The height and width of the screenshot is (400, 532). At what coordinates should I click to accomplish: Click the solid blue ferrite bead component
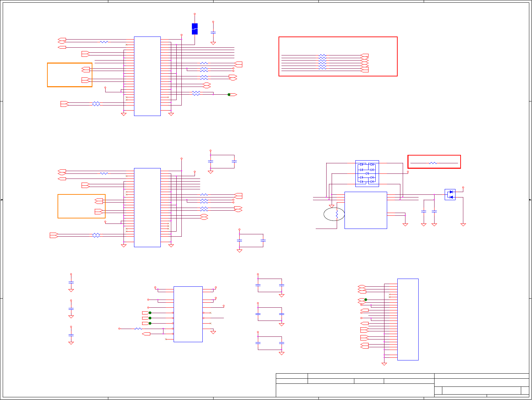(195, 29)
